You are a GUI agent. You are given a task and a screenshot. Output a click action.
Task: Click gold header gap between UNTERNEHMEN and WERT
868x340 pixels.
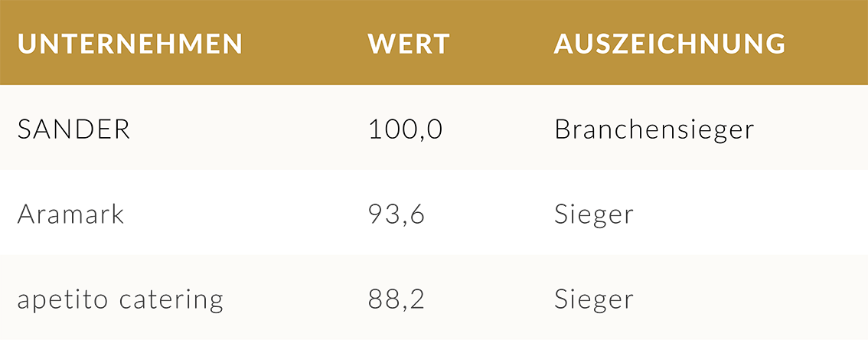(305, 44)
